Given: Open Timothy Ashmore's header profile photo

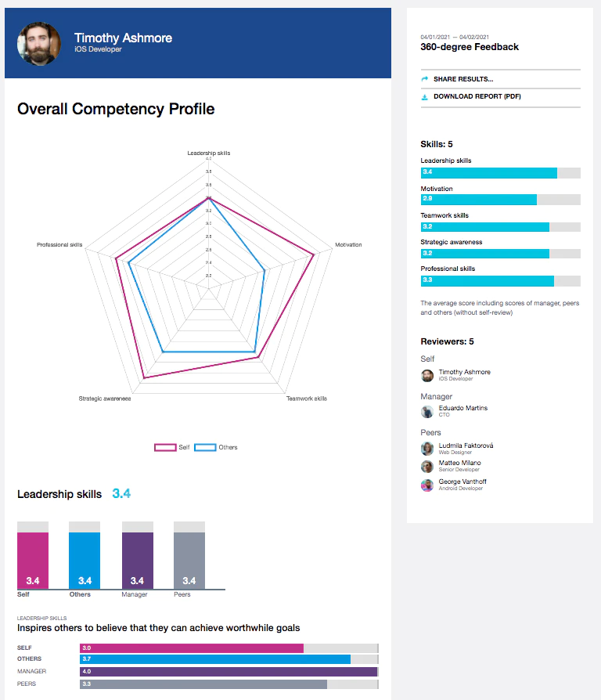Looking at the screenshot, I should click(x=39, y=44).
